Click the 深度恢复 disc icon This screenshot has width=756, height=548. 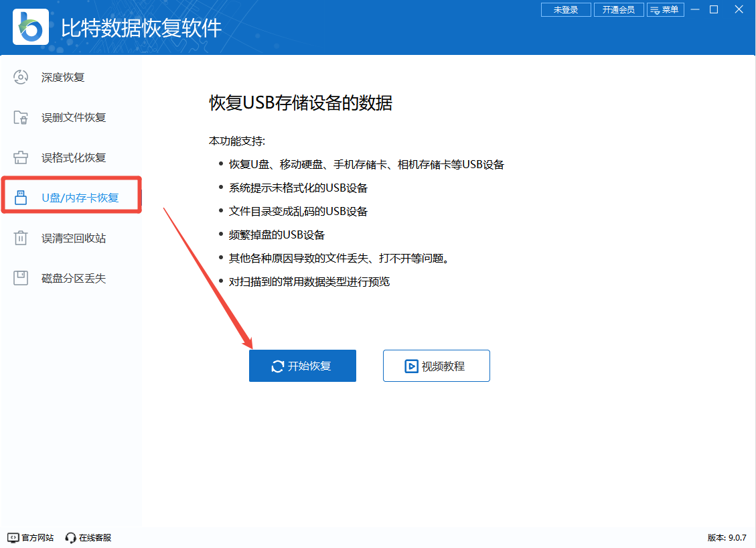tap(21, 77)
